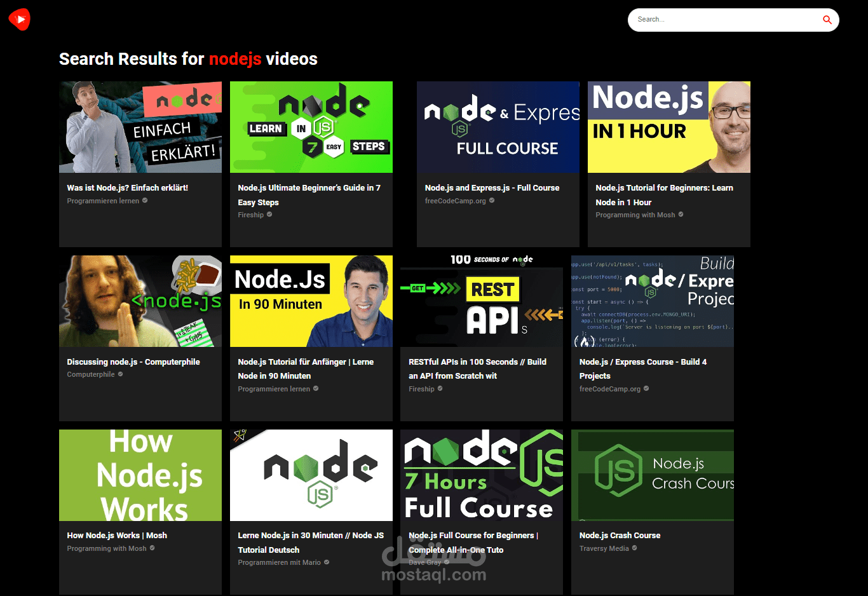
Task: Click verified badge beside Programmieren mit Mario
Action: (327, 562)
